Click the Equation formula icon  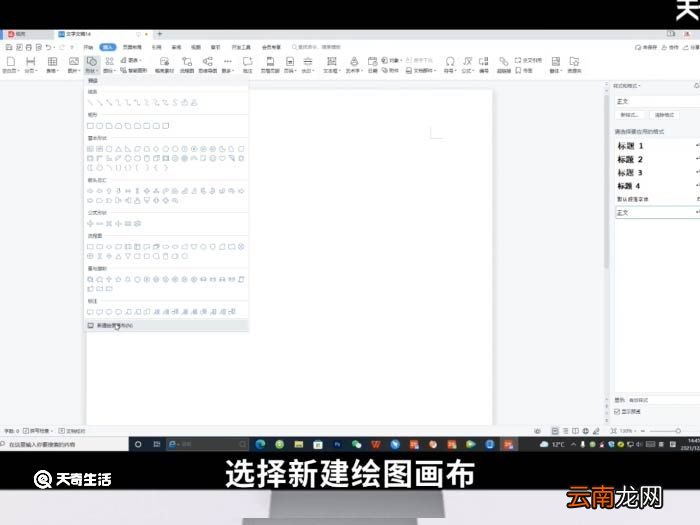pyautogui.click(x=467, y=65)
